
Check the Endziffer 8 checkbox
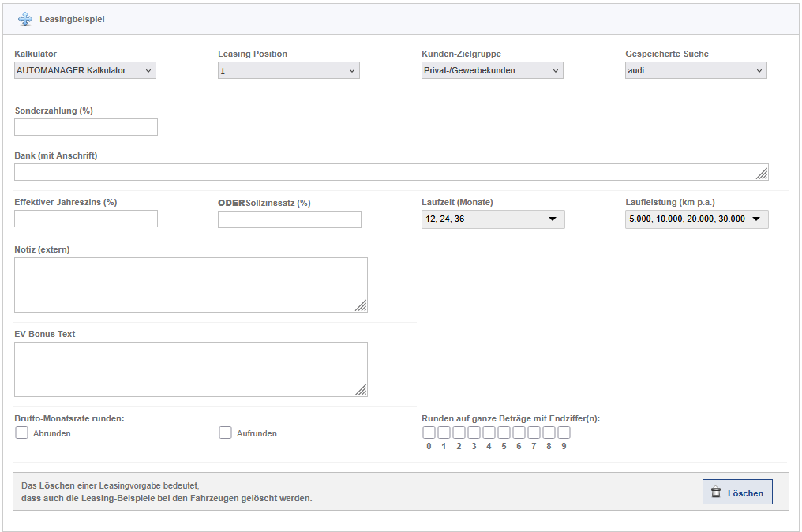(549, 433)
